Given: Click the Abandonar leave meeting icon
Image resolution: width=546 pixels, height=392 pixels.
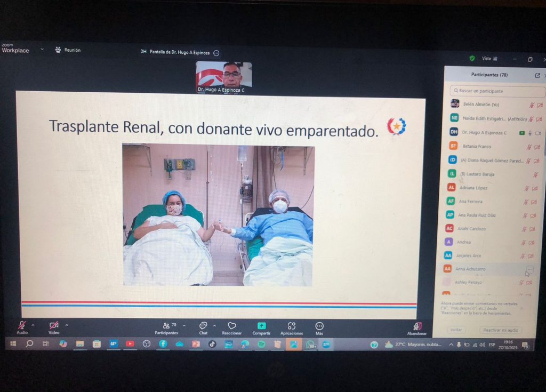Looking at the screenshot, I should (417, 326).
